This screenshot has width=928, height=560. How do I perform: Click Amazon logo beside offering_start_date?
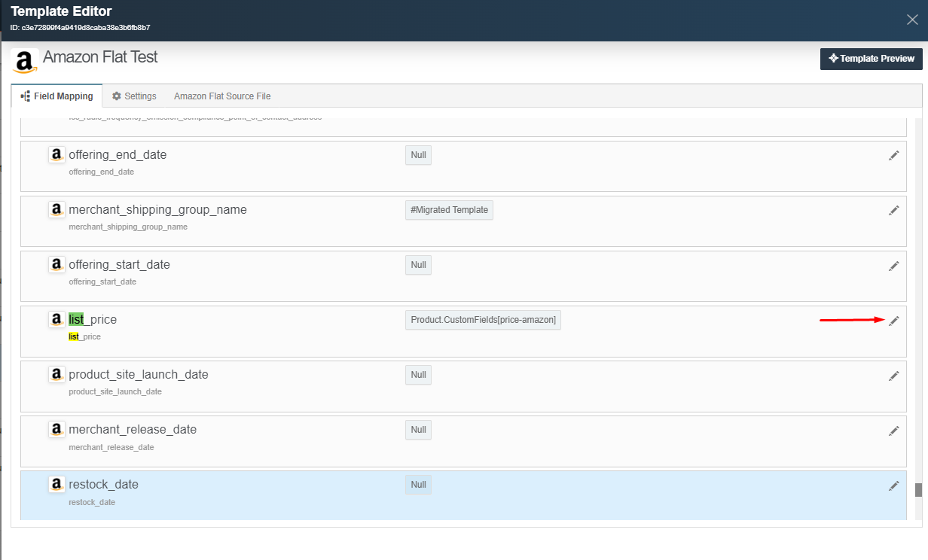click(x=56, y=265)
